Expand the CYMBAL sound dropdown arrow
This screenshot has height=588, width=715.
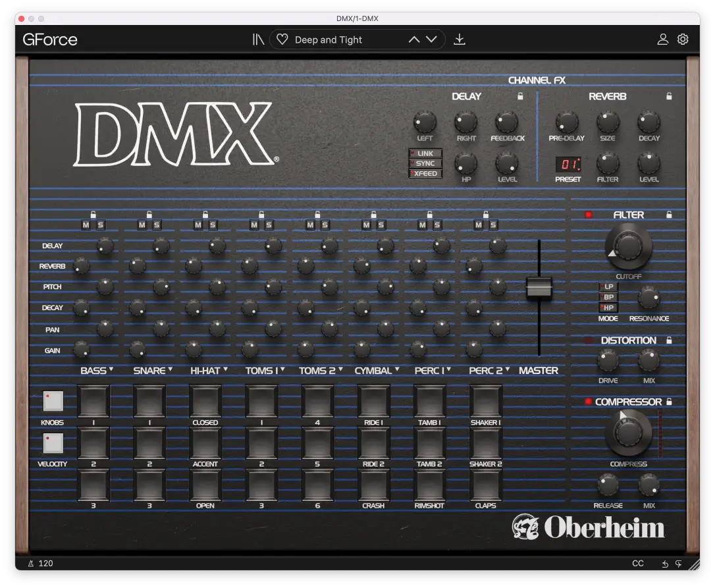pos(397,369)
